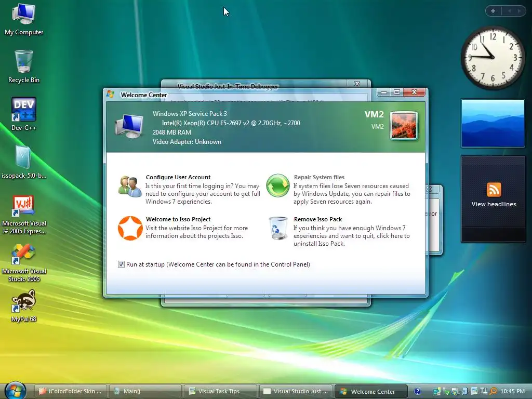This screenshot has width=532, height=399.
Task: Click the large VM2 user name heading
Action: [x=374, y=114]
